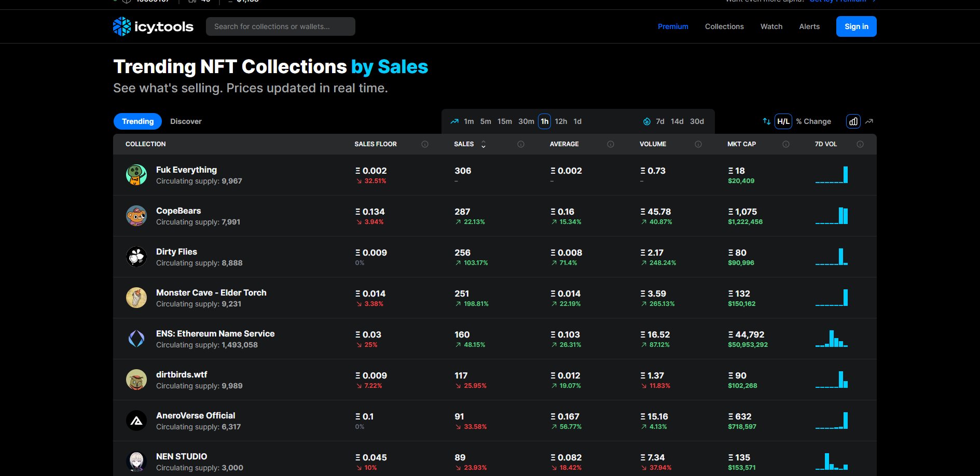Image resolution: width=980 pixels, height=476 pixels.
Task: Switch to % Change display
Action: click(x=813, y=121)
